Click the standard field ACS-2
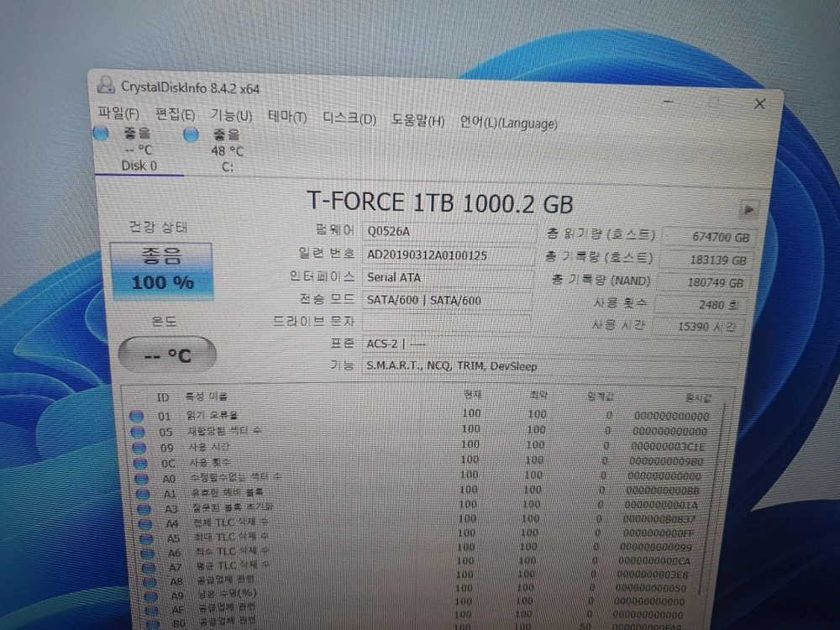 [552, 344]
